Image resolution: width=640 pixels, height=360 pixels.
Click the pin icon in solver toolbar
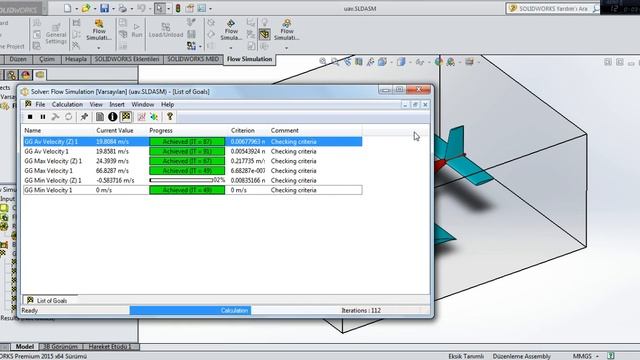[84, 117]
